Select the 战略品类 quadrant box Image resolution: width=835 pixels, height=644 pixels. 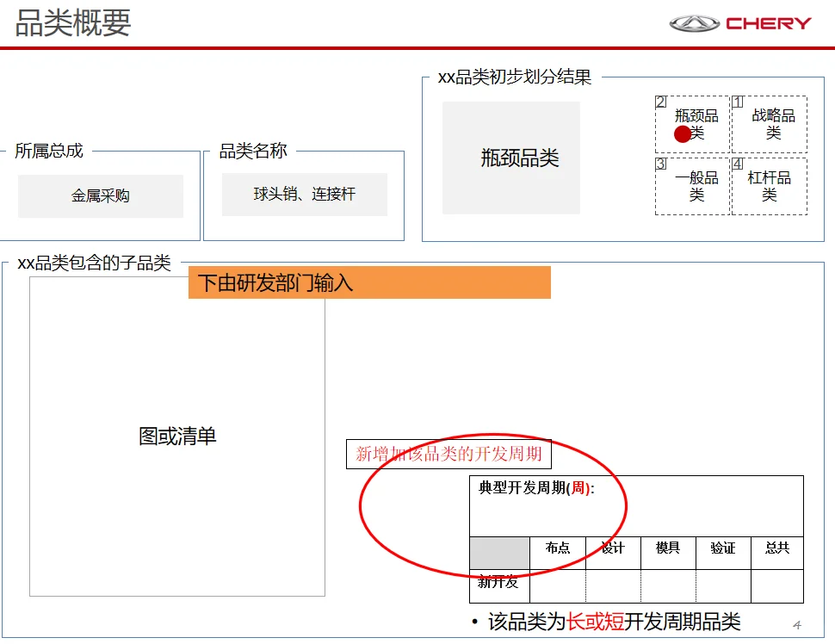tap(771, 123)
